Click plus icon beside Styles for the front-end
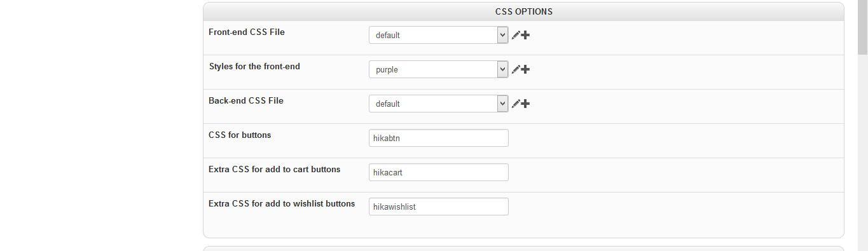868x251 pixels. (525, 69)
